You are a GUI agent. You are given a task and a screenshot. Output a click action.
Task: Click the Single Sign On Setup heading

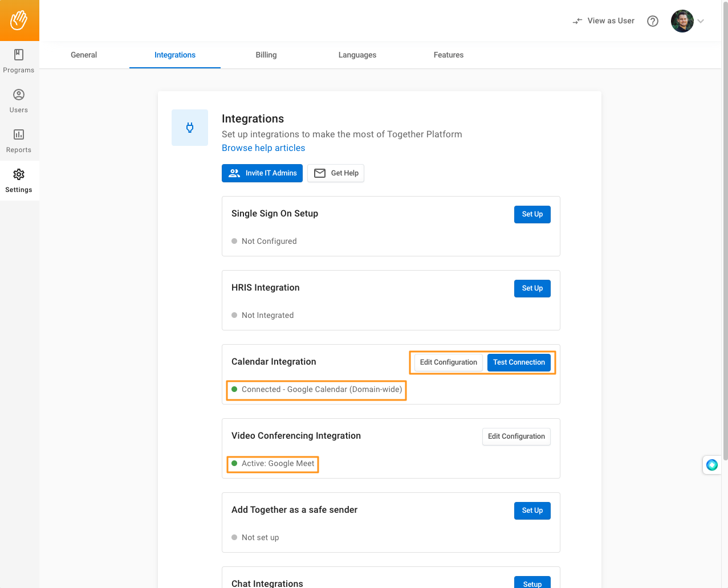275,214
